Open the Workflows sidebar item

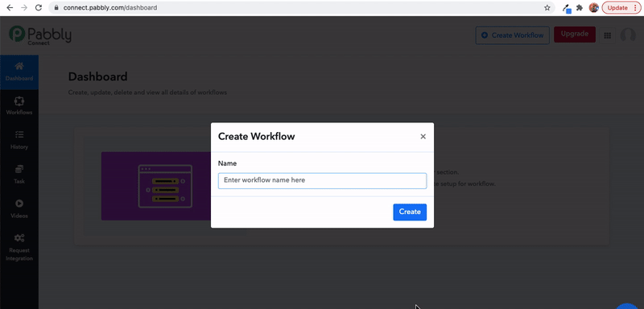click(19, 106)
